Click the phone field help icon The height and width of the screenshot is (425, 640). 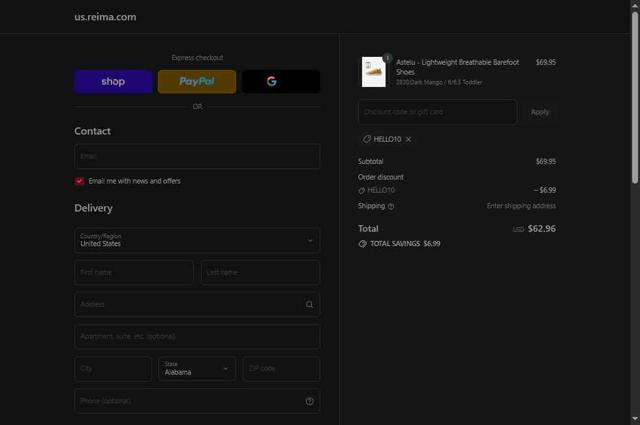pos(309,401)
